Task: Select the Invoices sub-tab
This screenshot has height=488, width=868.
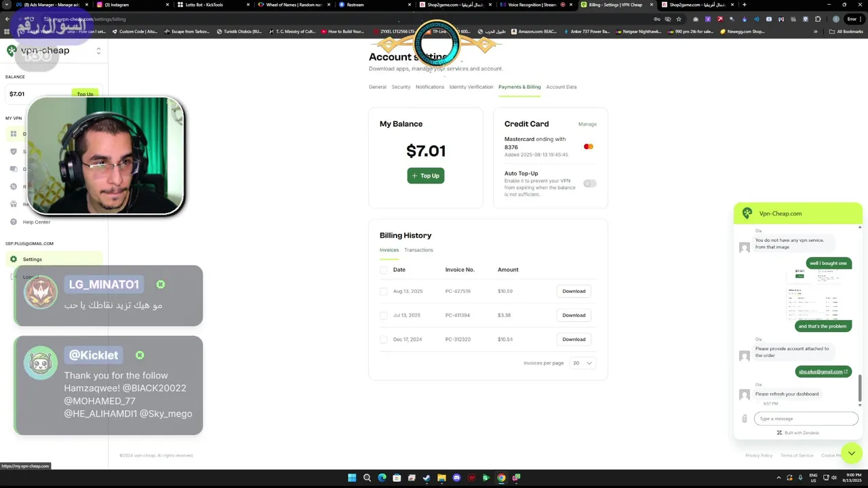Action: coord(389,250)
